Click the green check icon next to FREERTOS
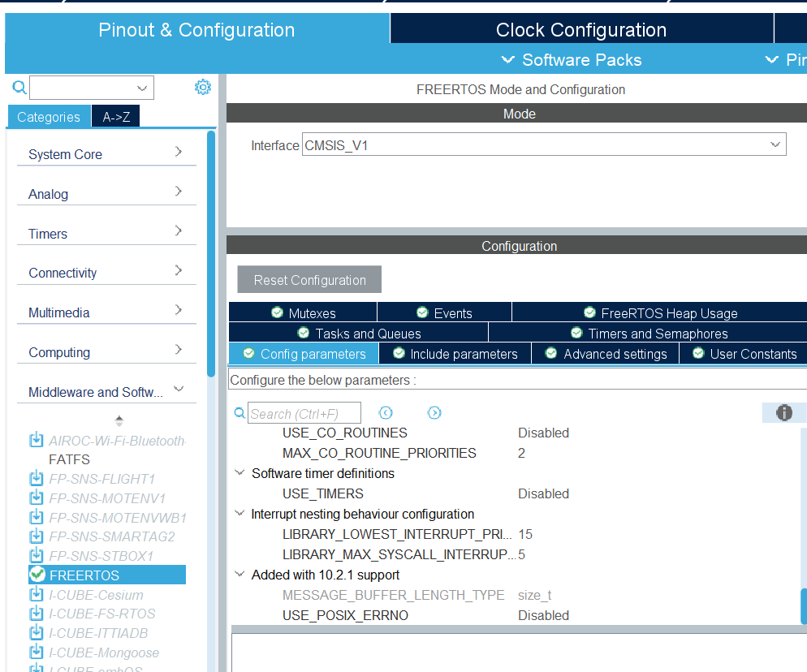The image size is (807, 672). (37, 575)
